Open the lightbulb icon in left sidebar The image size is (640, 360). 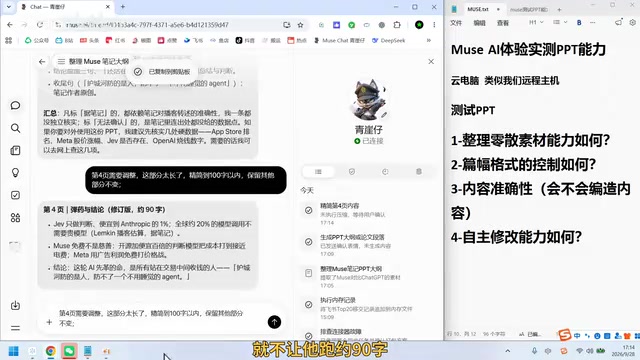(16, 173)
